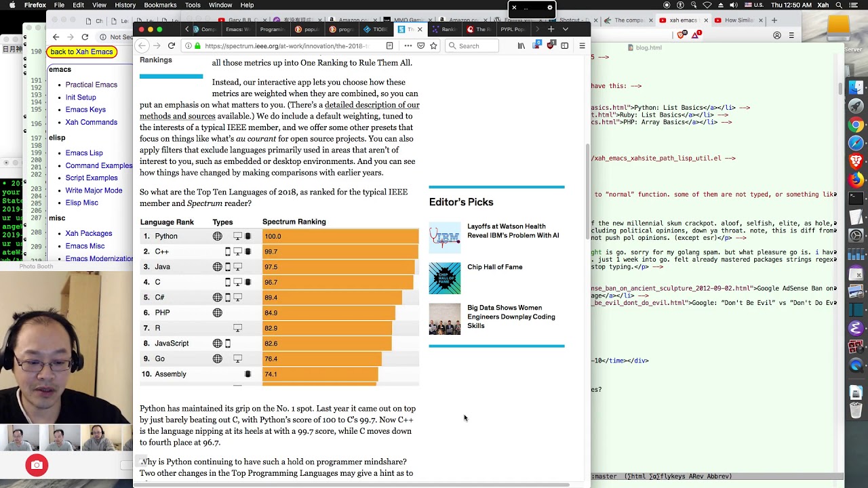The height and width of the screenshot is (488, 868).
Task: Click the Firefox reload page icon
Action: pyautogui.click(x=172, y=45)
